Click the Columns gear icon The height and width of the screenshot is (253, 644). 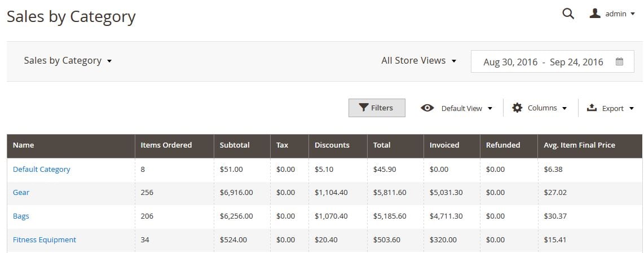click(x=517, y=108)
